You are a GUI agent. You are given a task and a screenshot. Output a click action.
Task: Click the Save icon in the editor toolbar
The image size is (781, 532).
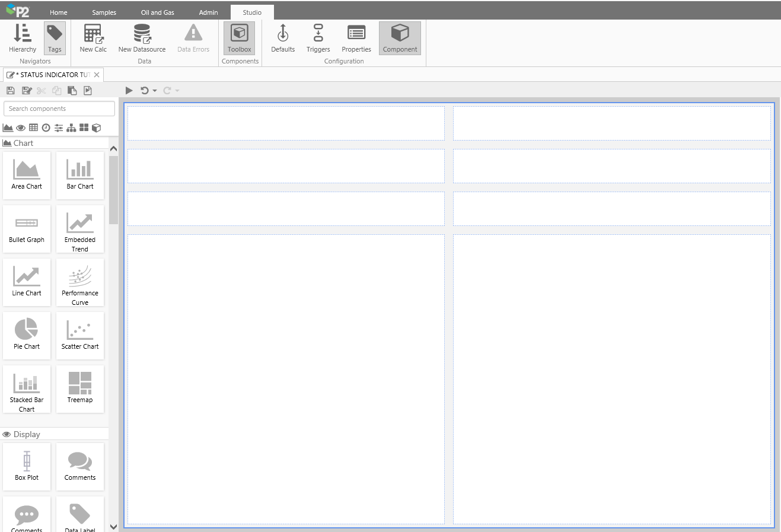[x=11, y=91]
